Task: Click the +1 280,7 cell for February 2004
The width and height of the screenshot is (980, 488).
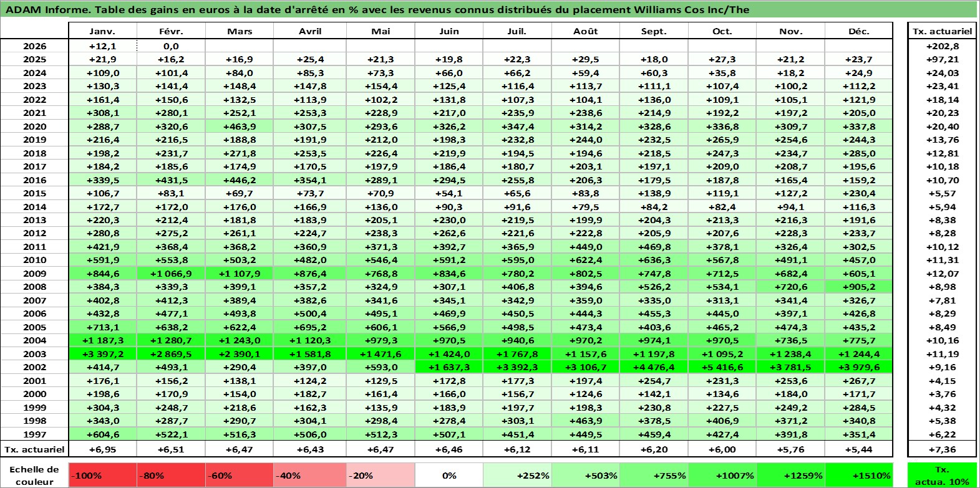Action: pos(171,340)
